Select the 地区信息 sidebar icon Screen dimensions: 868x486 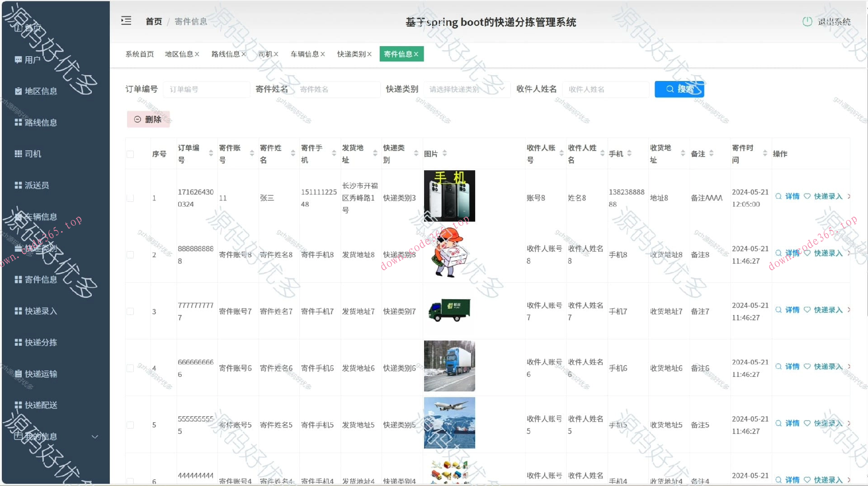coord(18,91)
